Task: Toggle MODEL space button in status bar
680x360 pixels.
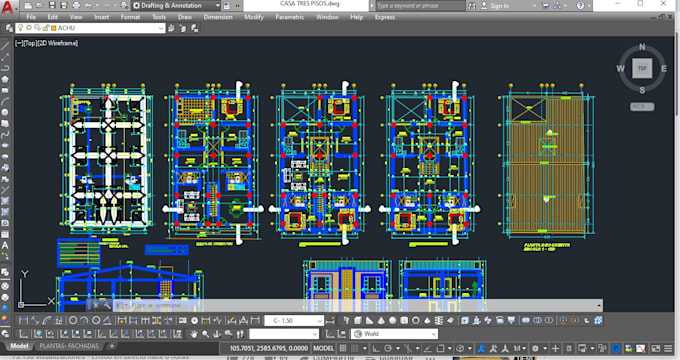Action: point(324,348)
